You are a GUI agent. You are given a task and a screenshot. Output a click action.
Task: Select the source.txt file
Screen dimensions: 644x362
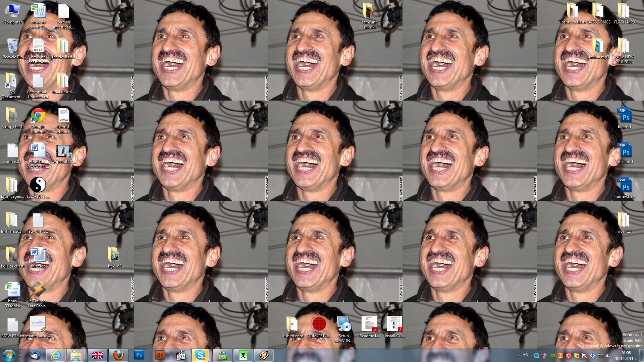(x=12, y=153)
